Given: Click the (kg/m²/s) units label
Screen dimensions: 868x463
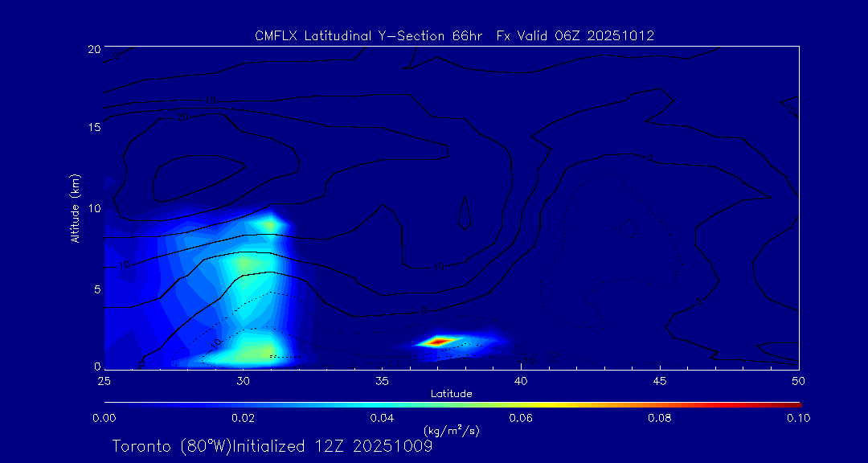Looking at the screenshot, I should [x=452, y=432].
